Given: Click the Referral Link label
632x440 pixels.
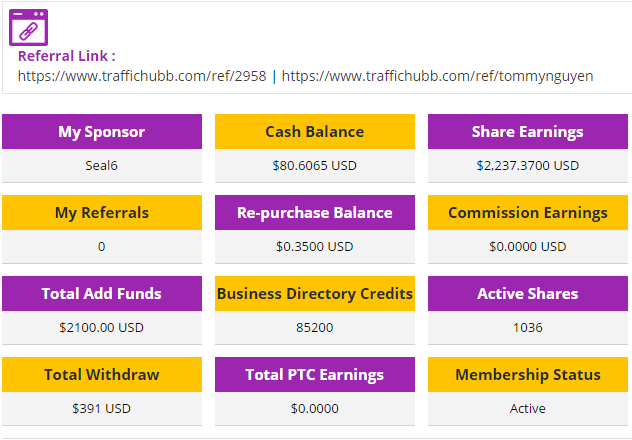Looking at the screenshot, I should (66, 56).
